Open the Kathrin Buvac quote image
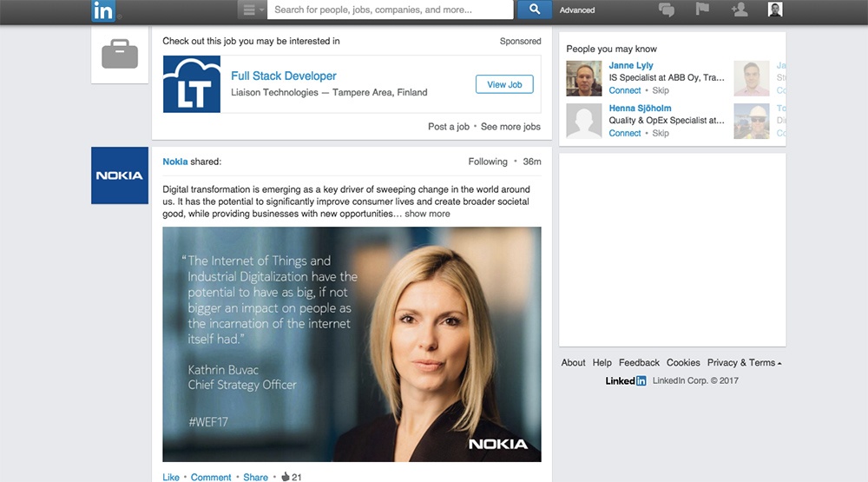The height and width of the screenshot is (482, 868). click(x=352, y=344)
